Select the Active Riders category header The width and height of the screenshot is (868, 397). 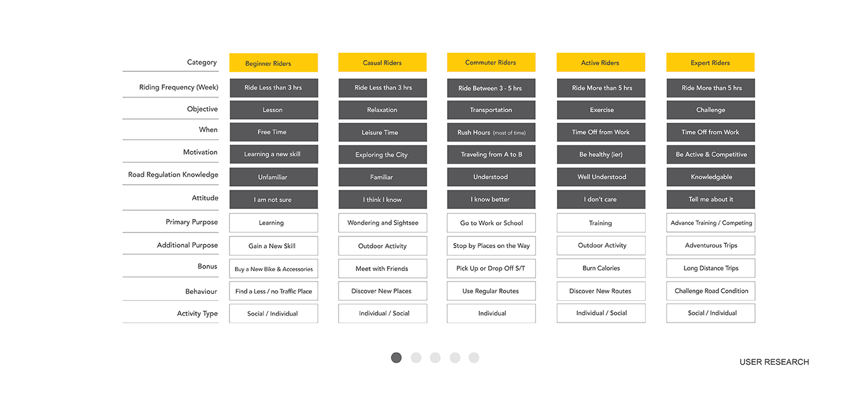[x=601, y=62]
